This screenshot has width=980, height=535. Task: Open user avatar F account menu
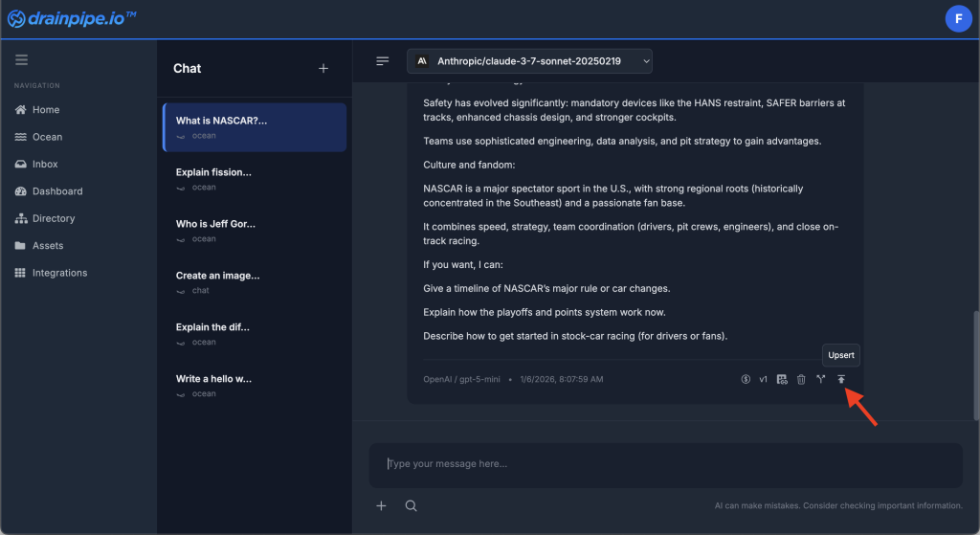point(958,19)
